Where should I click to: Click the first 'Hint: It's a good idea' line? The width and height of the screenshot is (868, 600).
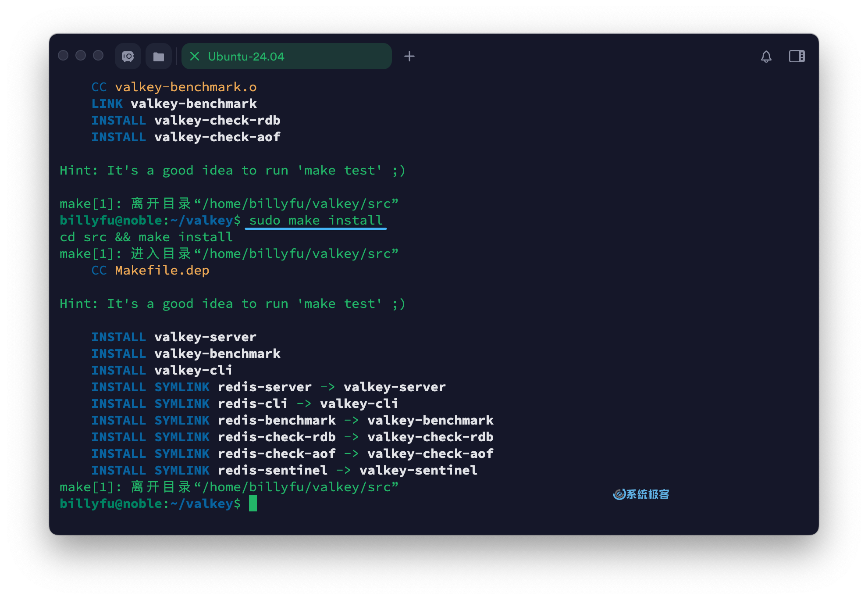233,170
